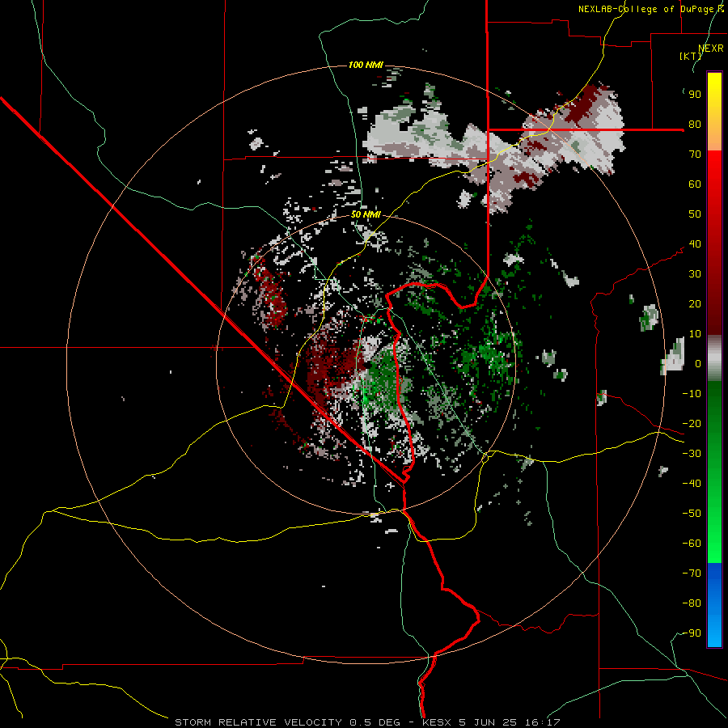This screenshot has width=728, height=728.
Task: Click the blue bottom segment of color bar
Action: click(714, 604)
